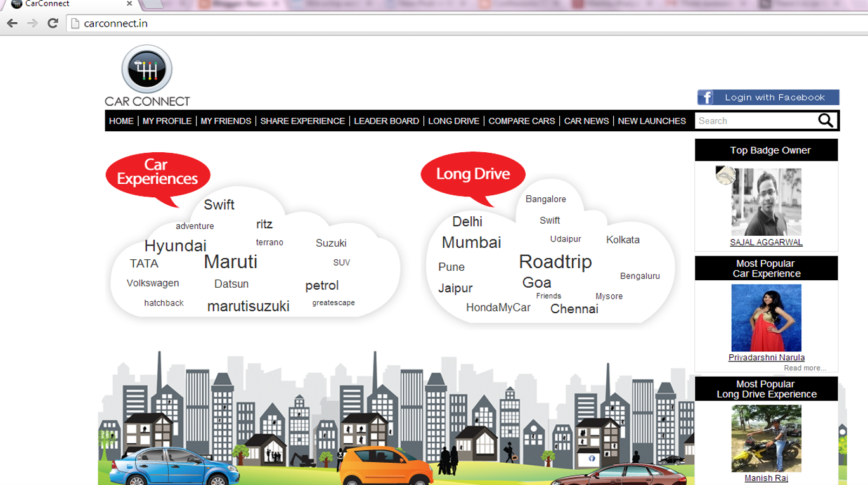
Task: Click badge icon on Sajal's photo
Action: [x=725, y=176]
